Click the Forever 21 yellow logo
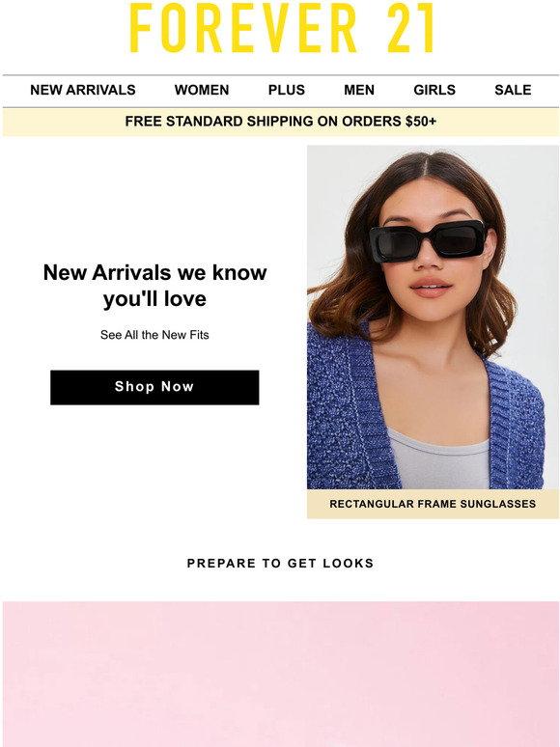This screenshot has width=560, height=747. click(x=282, y=28)
